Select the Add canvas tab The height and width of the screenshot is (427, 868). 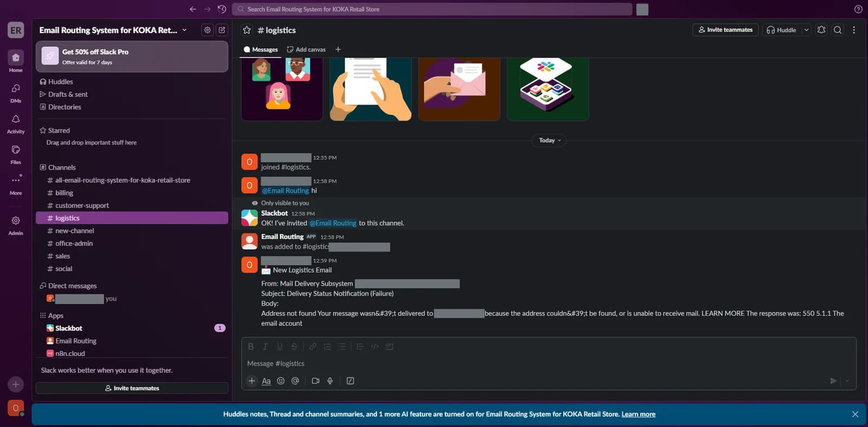(306, 49)
